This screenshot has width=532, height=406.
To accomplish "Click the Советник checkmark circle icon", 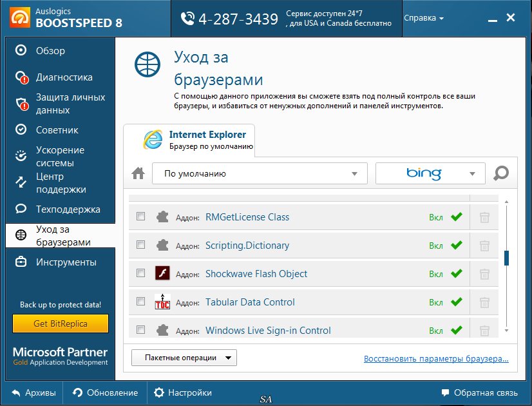I will point(21,130).
